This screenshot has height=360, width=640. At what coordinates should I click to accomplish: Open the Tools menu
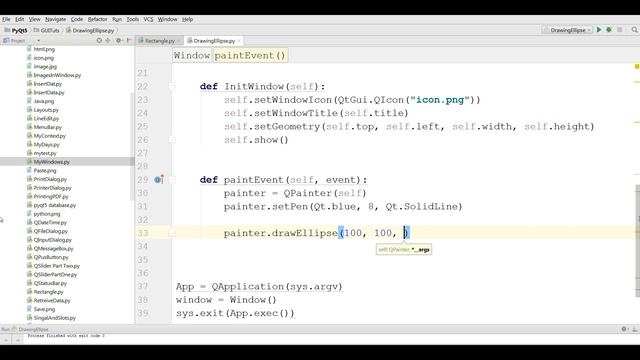click(133, 19)
